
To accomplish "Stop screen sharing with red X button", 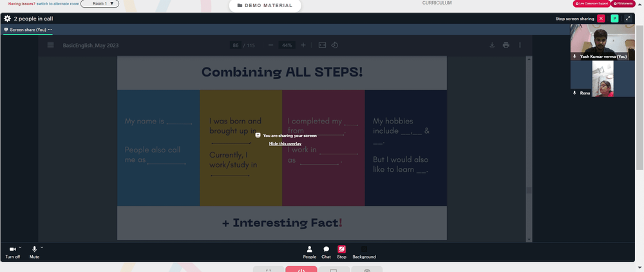I will pyautogui.click(x=601, y=19).
